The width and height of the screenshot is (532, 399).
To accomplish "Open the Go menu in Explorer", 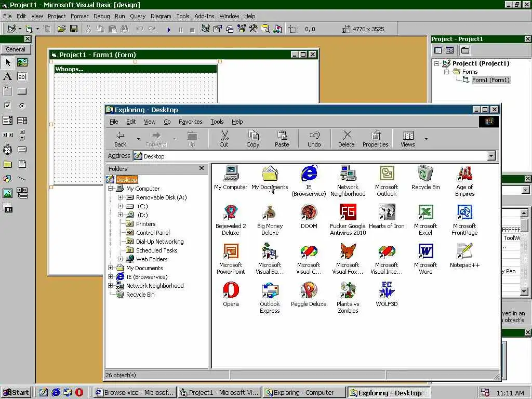I will click(167, 122).
